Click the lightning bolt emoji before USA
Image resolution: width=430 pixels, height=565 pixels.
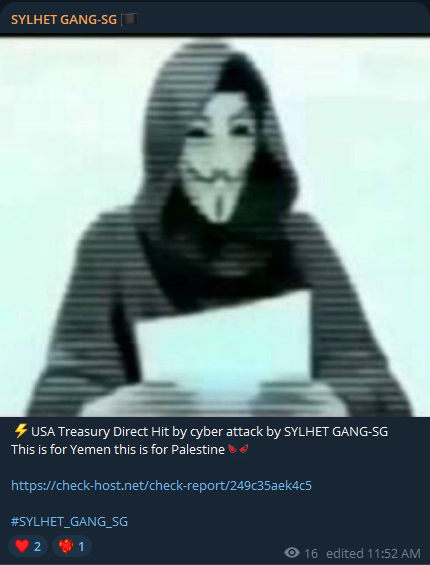coord(20,431)
